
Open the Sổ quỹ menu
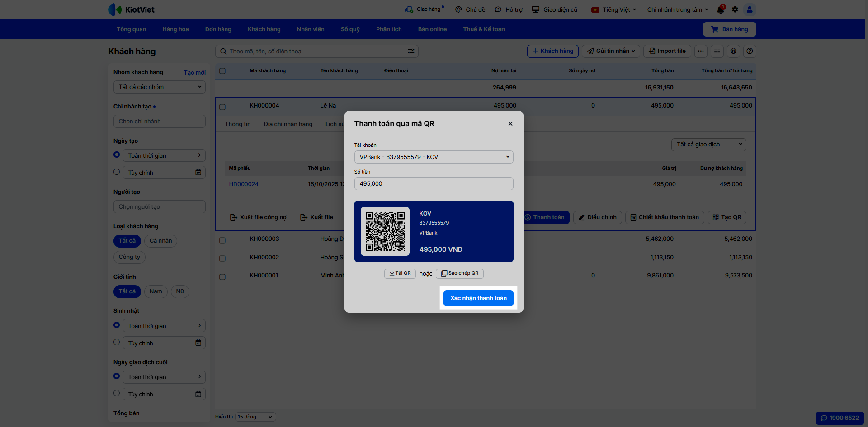pyautogui.click(x=350, y=29)
